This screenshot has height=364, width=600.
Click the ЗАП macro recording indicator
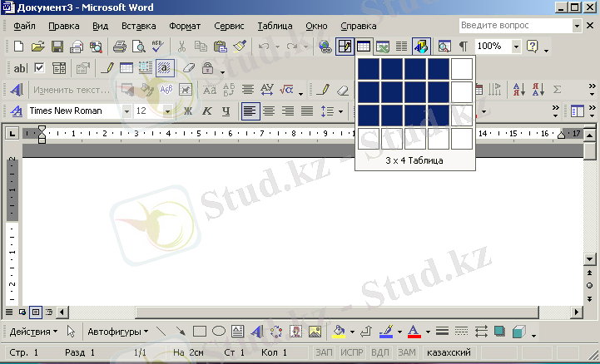(324, 352)
